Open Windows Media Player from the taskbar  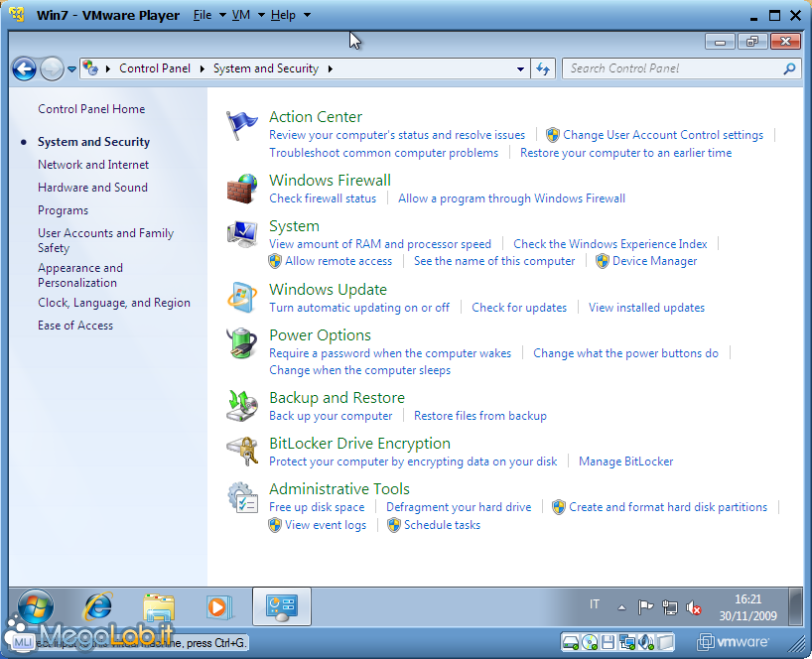pyautogui.click(x=218, y=606)
